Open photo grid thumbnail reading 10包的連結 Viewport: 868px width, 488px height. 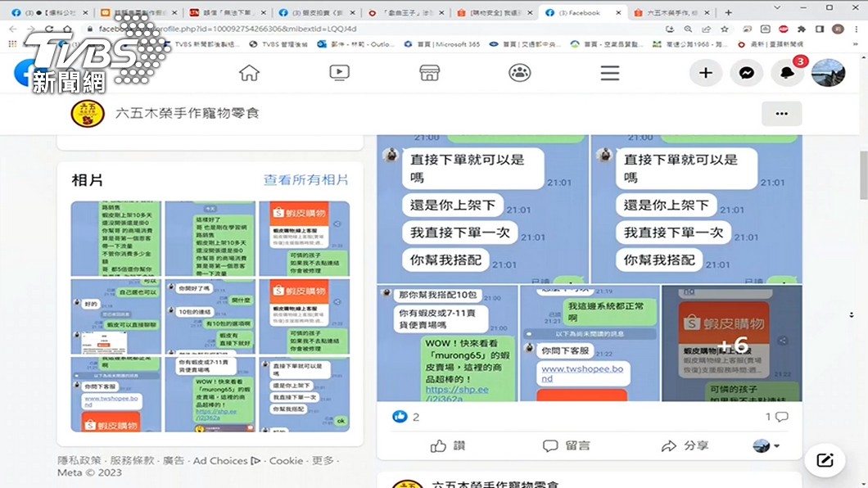click(210, 317)
